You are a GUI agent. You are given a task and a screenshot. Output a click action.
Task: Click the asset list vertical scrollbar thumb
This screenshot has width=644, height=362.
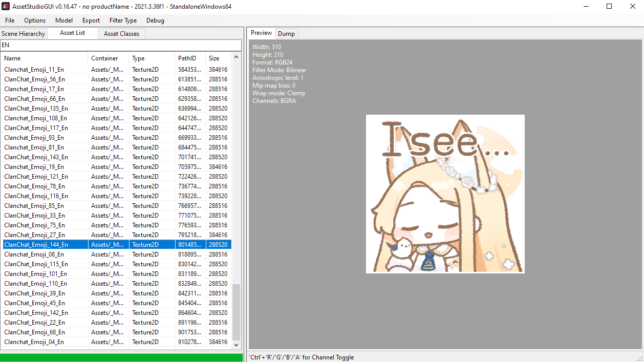[237, 312]
